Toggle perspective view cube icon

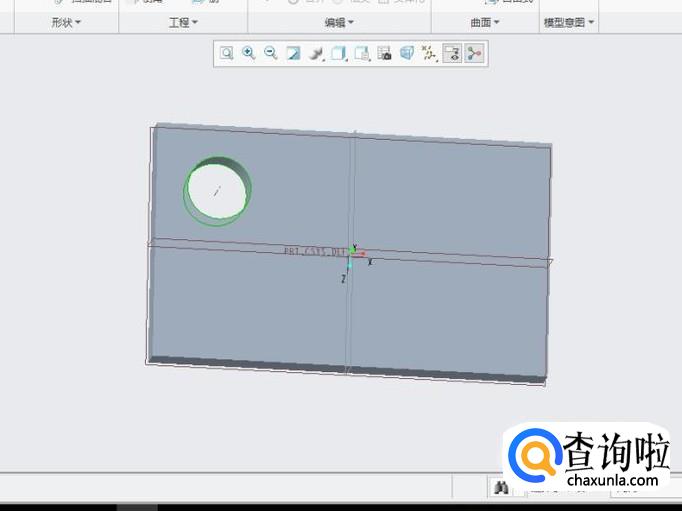(x=407, y=54)
